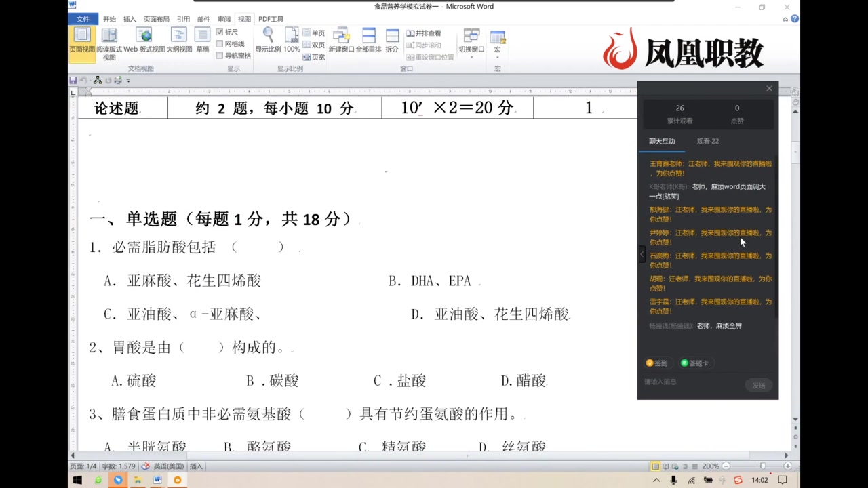This screenshot has width=868, height=488.
Task: Open Customize Quick Access Toolbar dropdown arrow
Action: point(128,81)
